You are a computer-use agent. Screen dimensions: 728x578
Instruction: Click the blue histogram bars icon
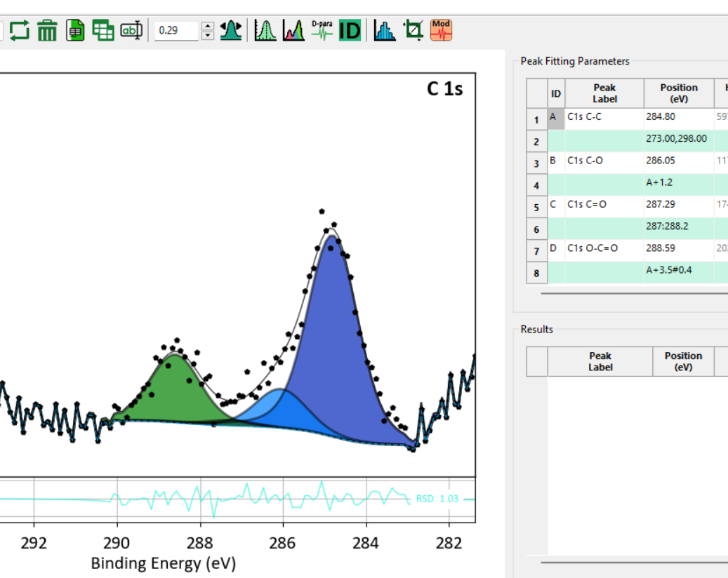tap(385, 31)
